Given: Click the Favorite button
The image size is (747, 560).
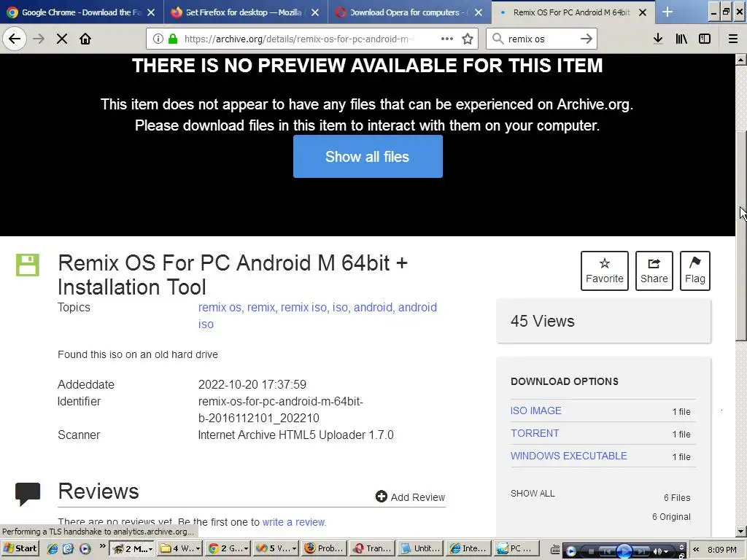Looking at the screenshot, I should point(605,271).
